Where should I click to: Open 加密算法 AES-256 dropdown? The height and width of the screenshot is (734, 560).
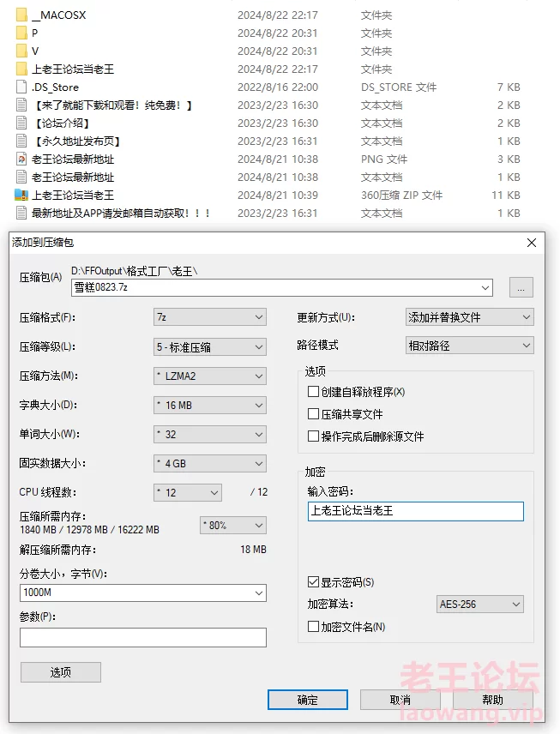pos(480,604)
